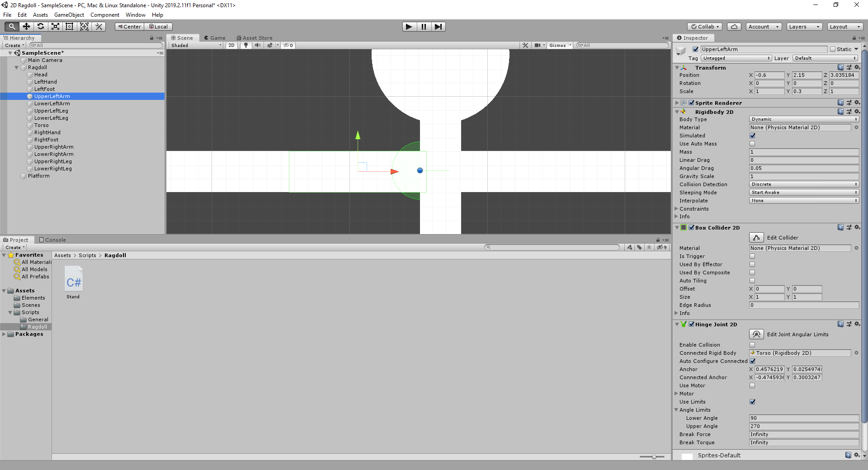Open the GameObject menu
Viewport: 868px width, 470px height.
tap(69, 15)
